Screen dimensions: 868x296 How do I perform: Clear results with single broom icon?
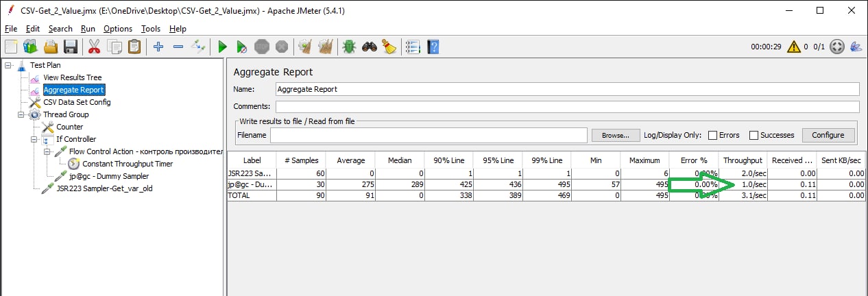[305, 47]
